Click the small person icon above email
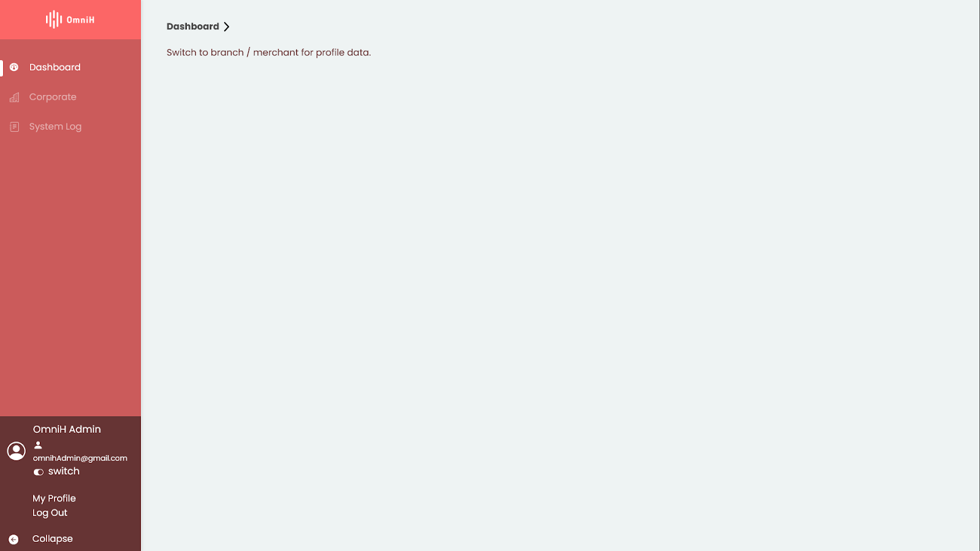The height and width of the screenshot is (551, 980). [x=38, y=445]
